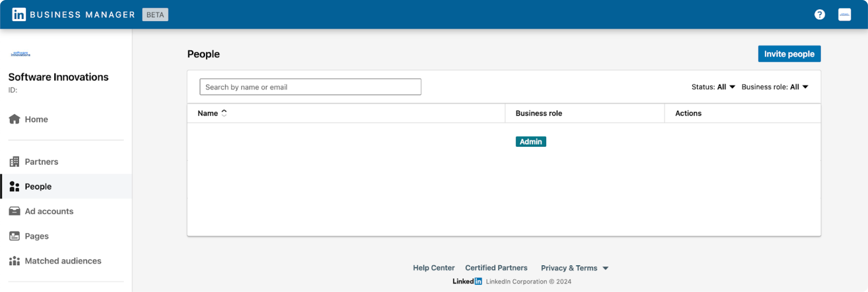Go to Home in the sidebar
This screenshot has width=868, height=292.
coord(66,119)
